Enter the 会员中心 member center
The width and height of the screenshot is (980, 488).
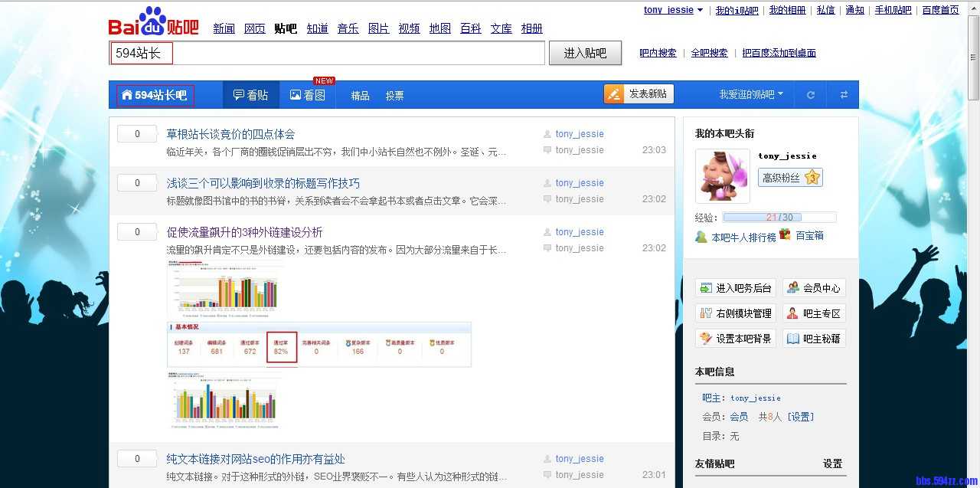point(813,287)
